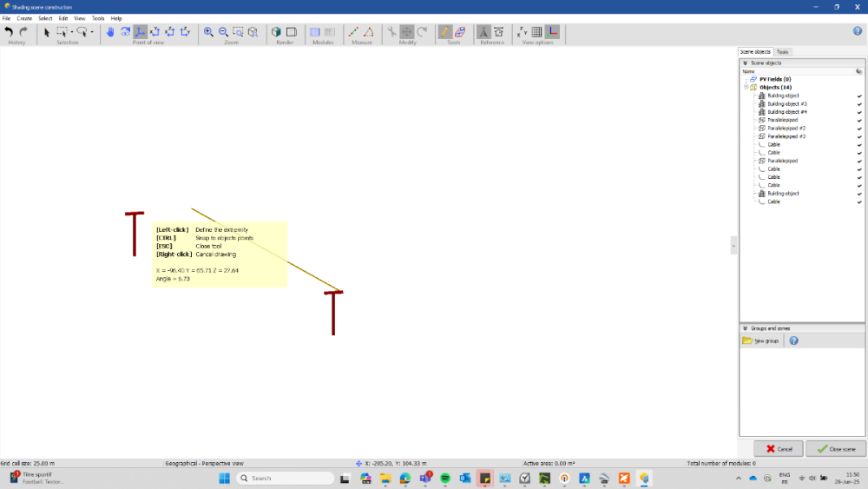Click the zoom in magnifier
This screenshot has width=868, height=489.
point(208,32)
